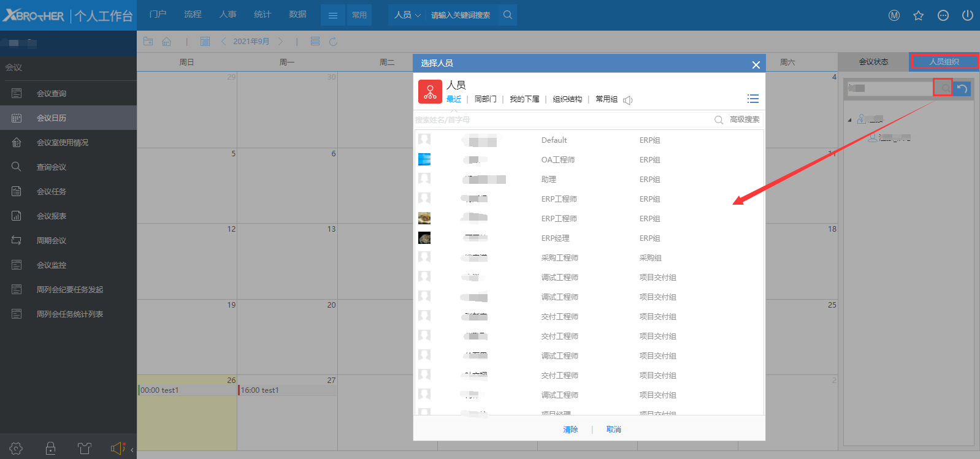Go to next month arrow
Image resolution: width=980 pixels, height=459 pixels.
coord(281,42)
